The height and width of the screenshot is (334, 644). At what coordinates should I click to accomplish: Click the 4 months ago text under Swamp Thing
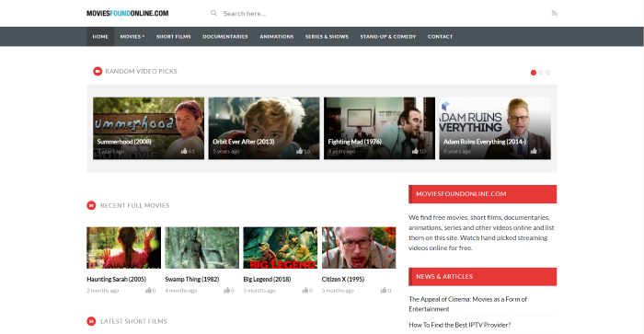181,291
